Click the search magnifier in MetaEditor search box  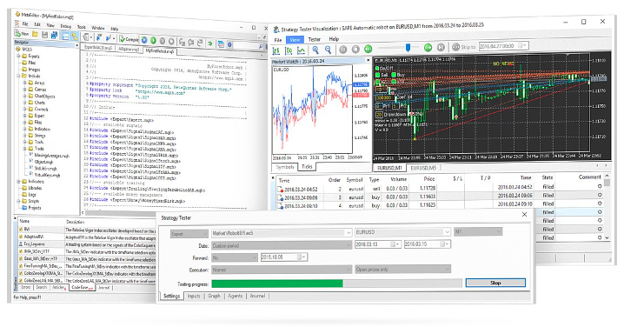point(261,47)
